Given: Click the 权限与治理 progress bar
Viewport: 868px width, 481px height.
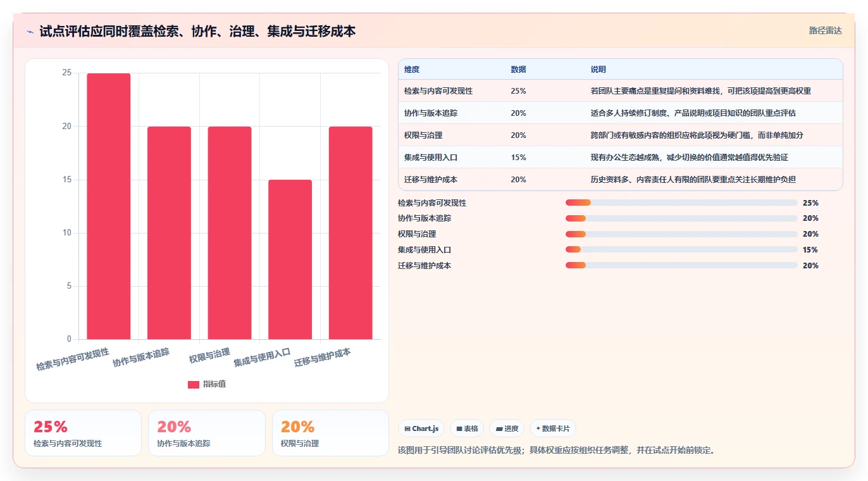Looking at the screenshot, I should pyautogui.click(x=681, y=234).
